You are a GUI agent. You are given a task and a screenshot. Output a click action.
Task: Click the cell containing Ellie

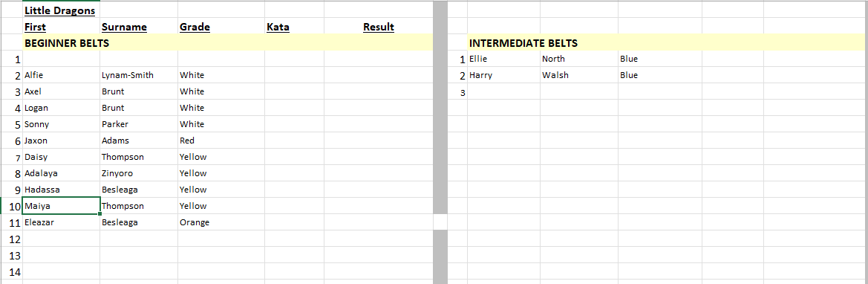click(x=503, y=59)
